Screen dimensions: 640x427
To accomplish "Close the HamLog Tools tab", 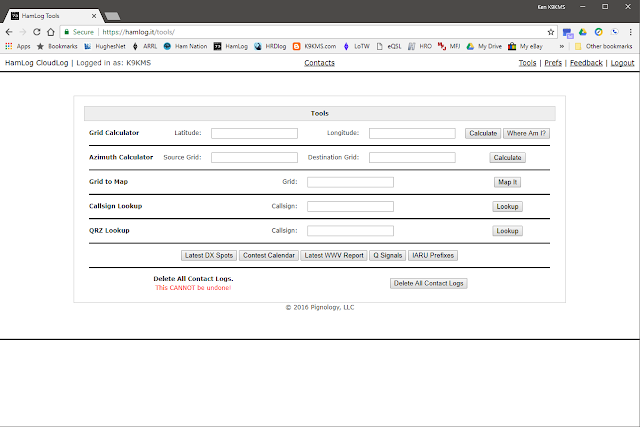I will tap(94, 16).
